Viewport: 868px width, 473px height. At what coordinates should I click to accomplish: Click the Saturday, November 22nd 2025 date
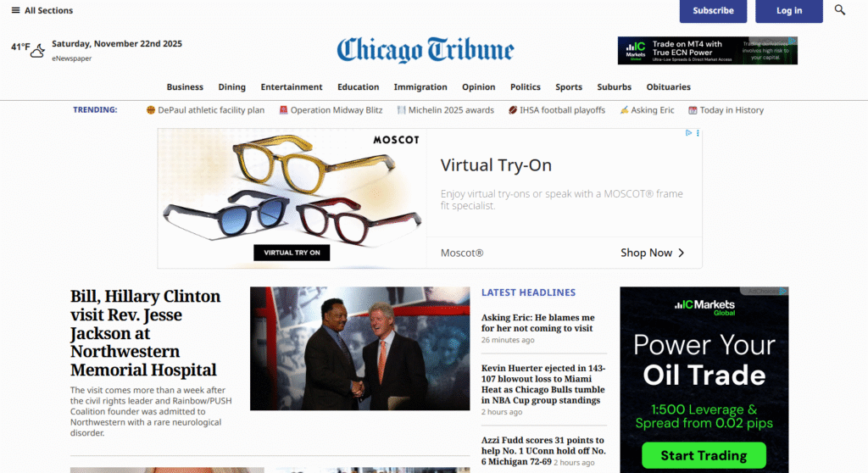pyautogui.click(x=117, y=44)
